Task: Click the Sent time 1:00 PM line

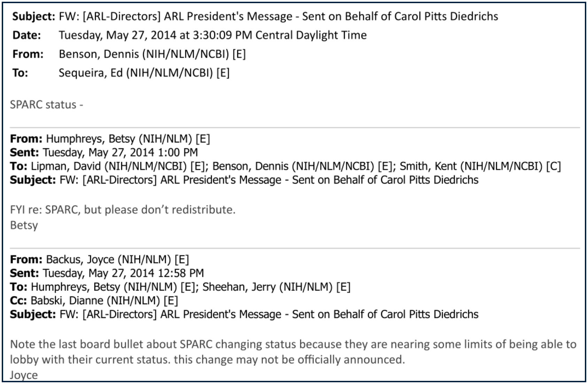Action: 104,152
